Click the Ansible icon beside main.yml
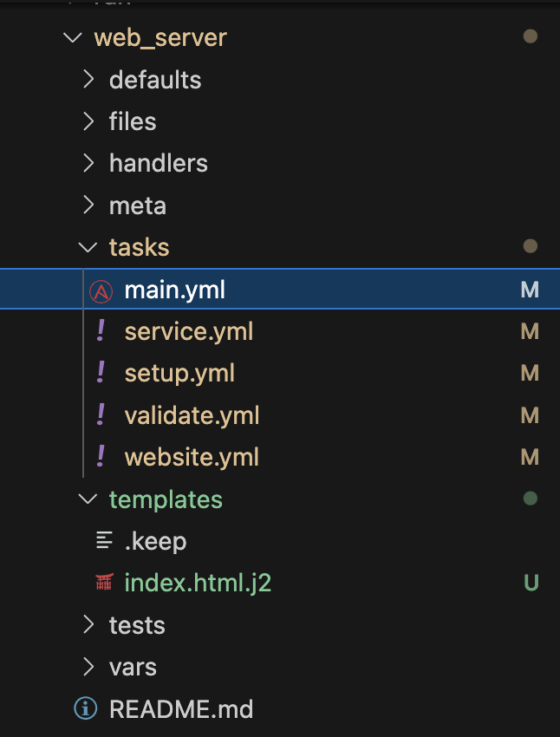 click(x=101, y=290)
